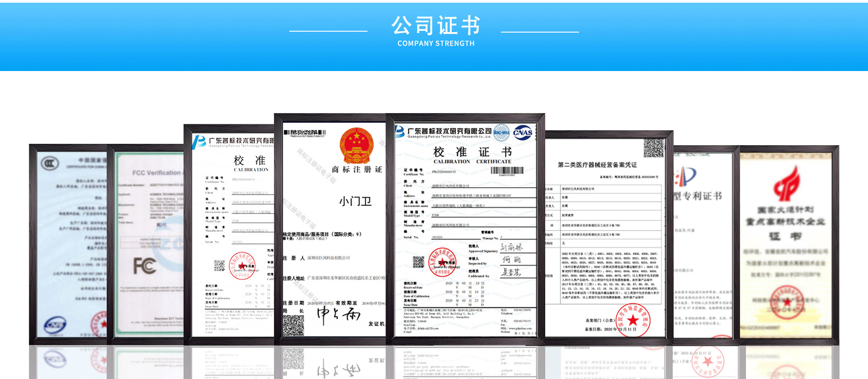868x379 pixels.
Task: Click the CQC logo at the bottom of the CCC certificate
Action: tap(55, 325)
